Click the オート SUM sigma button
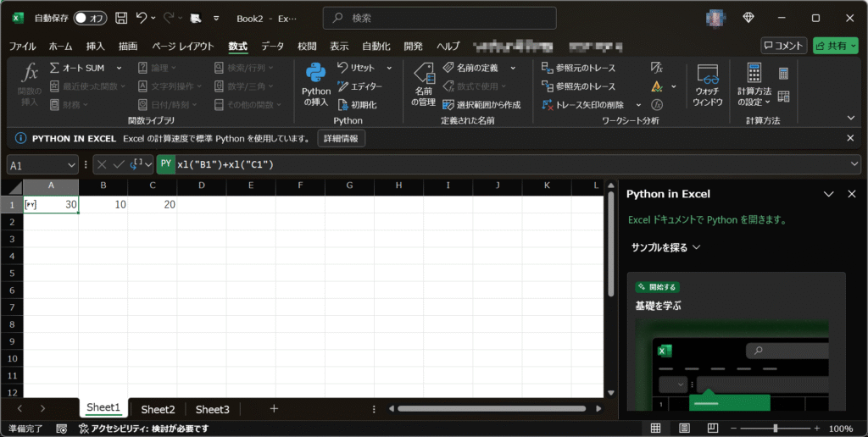868x437 pixels. click(77, 68)
